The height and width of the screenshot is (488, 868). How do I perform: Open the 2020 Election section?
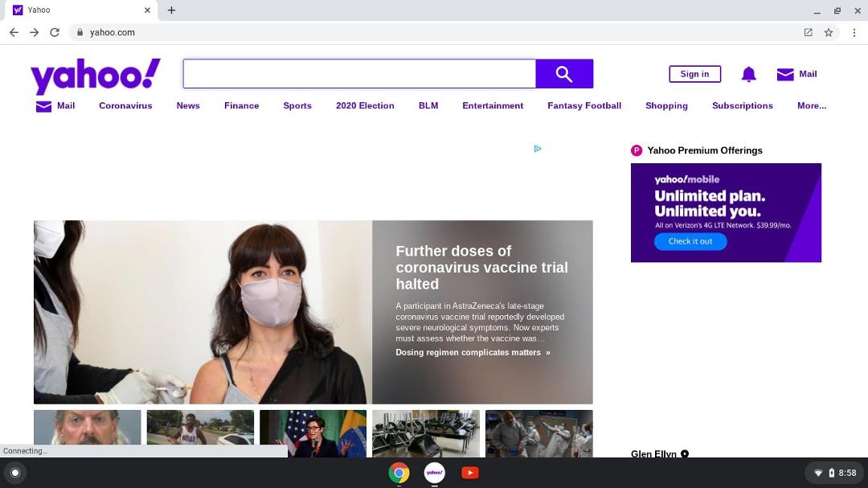pos(365,106)
